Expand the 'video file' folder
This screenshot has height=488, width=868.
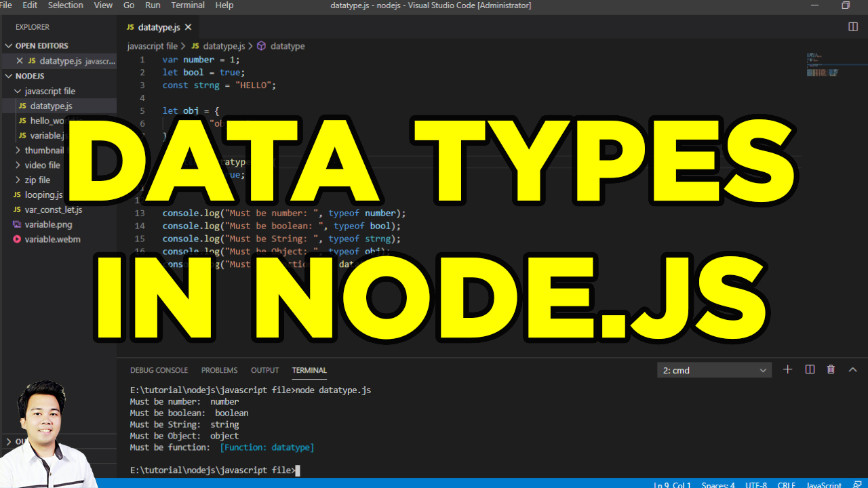[18, 165]
